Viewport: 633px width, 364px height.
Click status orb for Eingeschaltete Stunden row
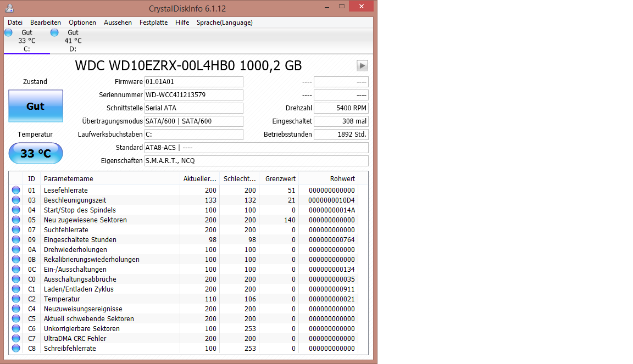coord(16,240)
